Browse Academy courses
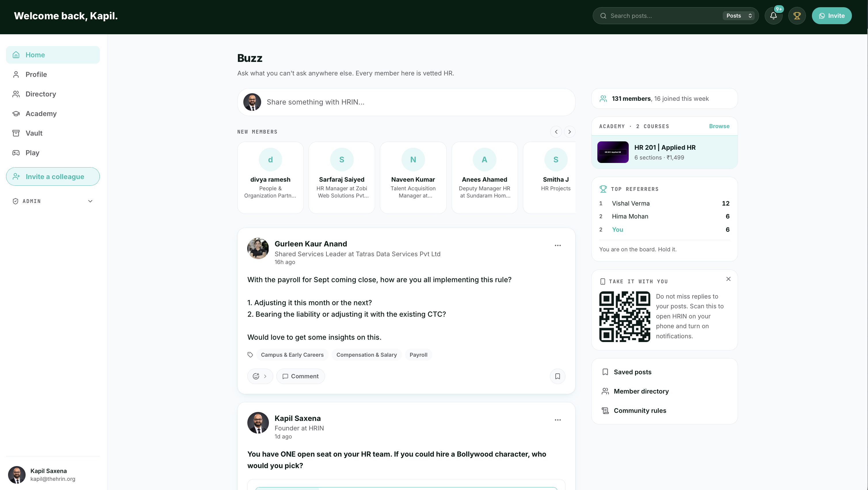The height and width of the screenshot is (490, 868). tap(719, 126)
